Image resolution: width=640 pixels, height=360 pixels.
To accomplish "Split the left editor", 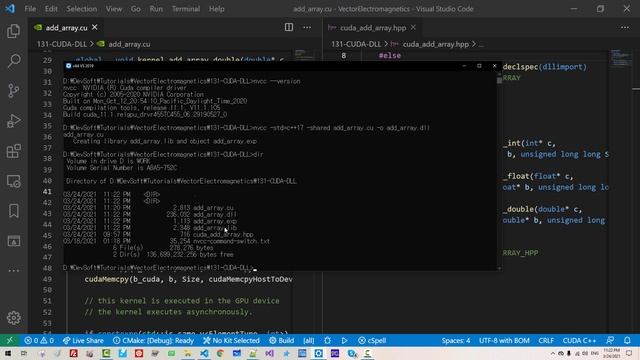I will [289, 27].
